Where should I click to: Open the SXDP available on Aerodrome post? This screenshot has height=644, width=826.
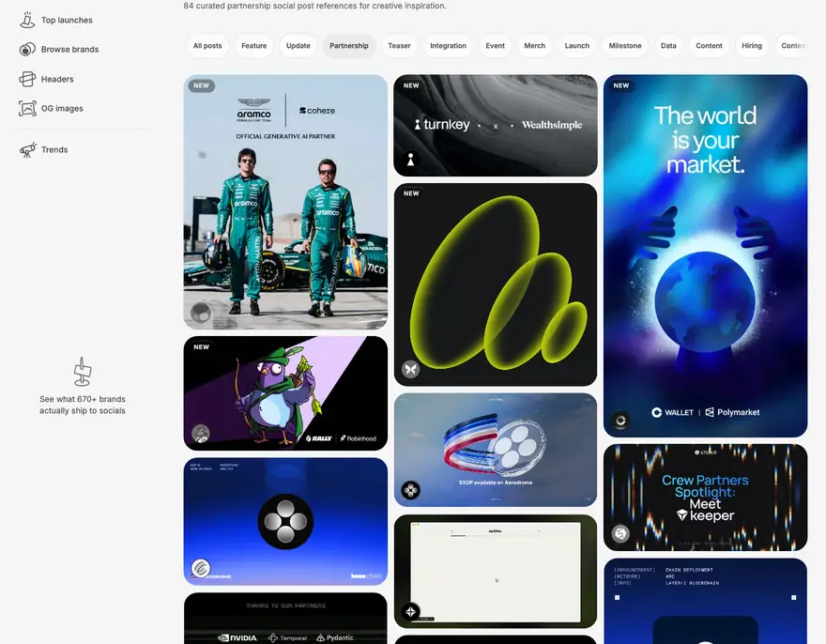click(x=496, y=450)
